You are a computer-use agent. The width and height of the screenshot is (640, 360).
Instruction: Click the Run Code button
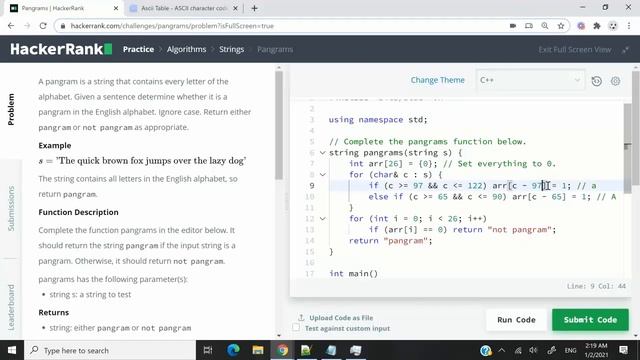coord(516,320)
